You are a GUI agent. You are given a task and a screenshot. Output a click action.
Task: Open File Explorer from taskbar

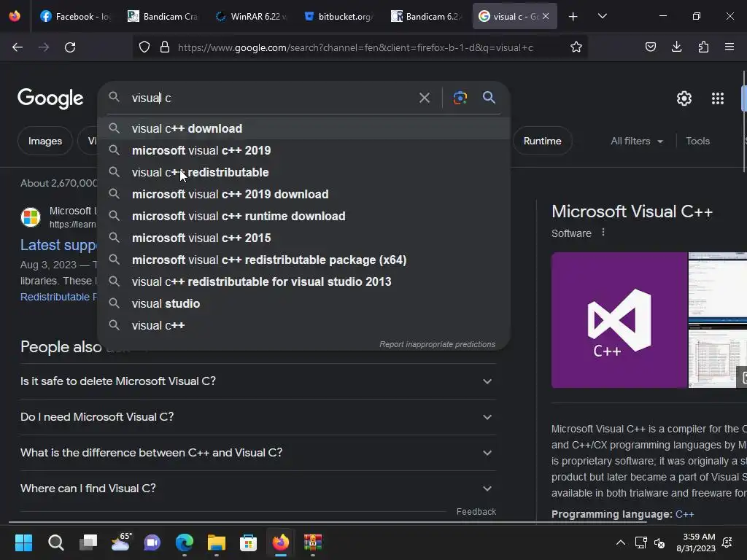point(216,542)
